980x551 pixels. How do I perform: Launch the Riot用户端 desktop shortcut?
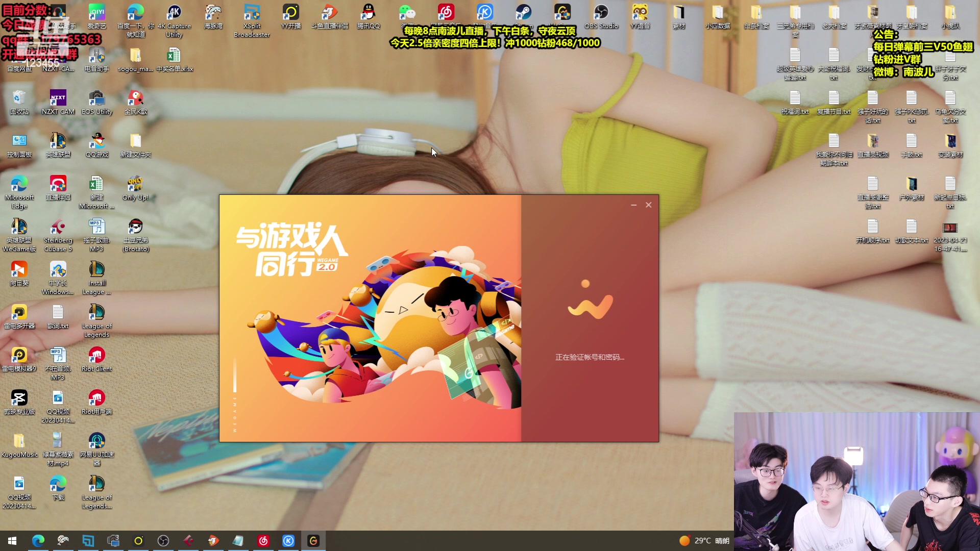(x=96, y=402)
